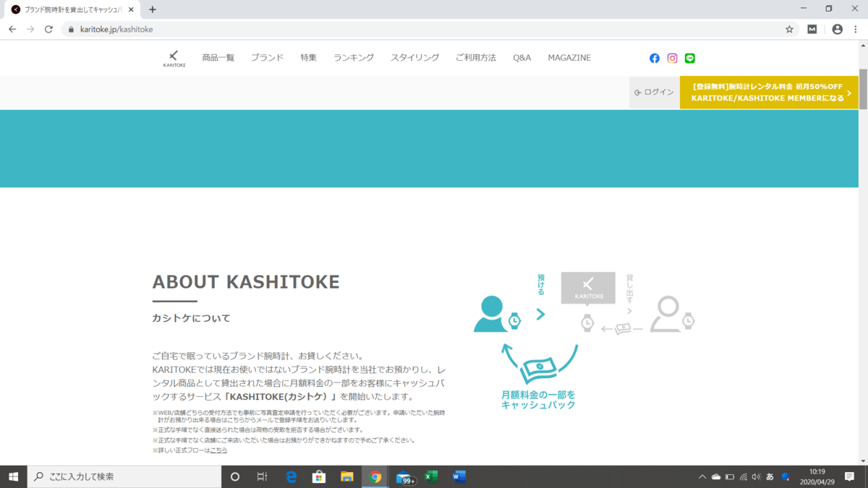
Task: Click the Wi-Fi network icon in tray
Action: (743, 477)
